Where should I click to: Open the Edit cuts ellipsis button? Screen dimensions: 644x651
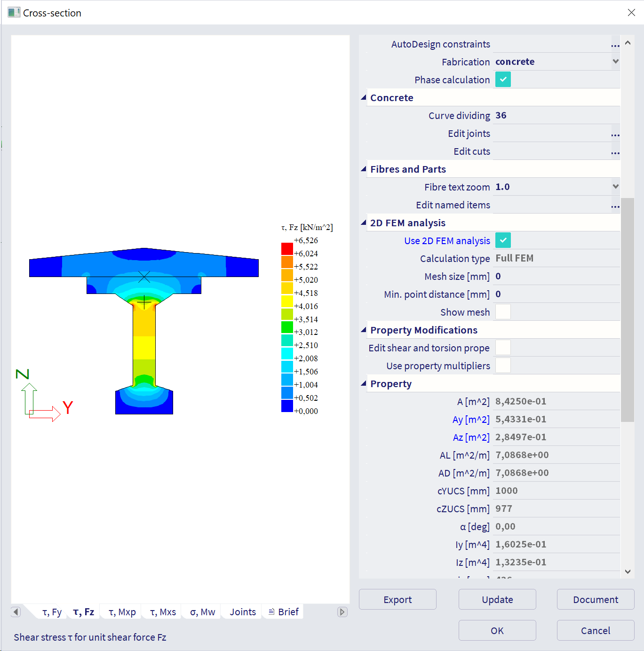[615, 152]
